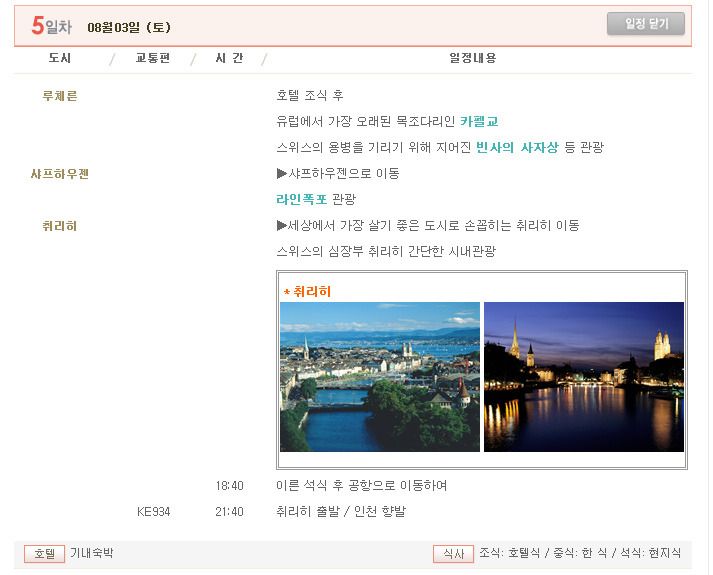Click the 일정내용 column header
The width and height of the screenshot is (713, 575).
pyautogui.click(x=473, y=58)
